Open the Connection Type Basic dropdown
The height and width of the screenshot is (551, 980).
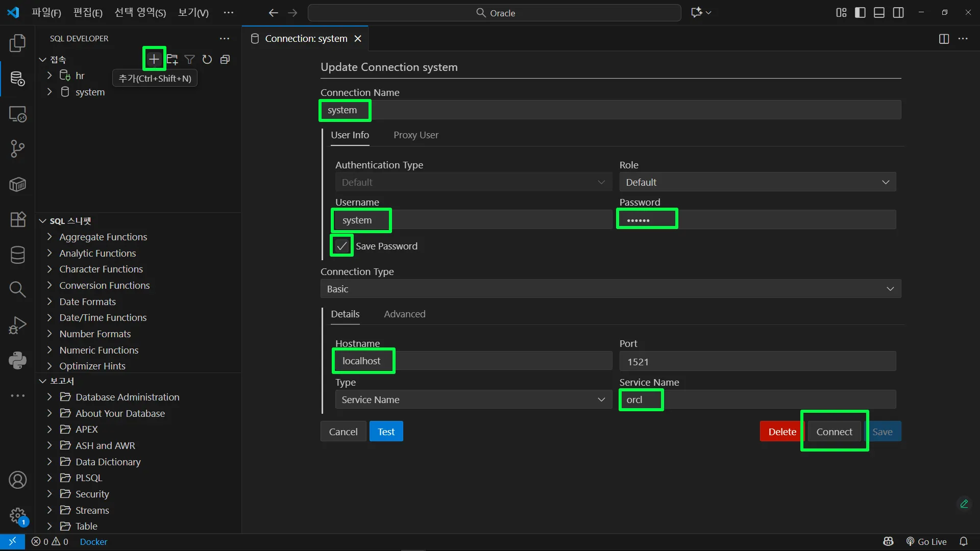610,289
